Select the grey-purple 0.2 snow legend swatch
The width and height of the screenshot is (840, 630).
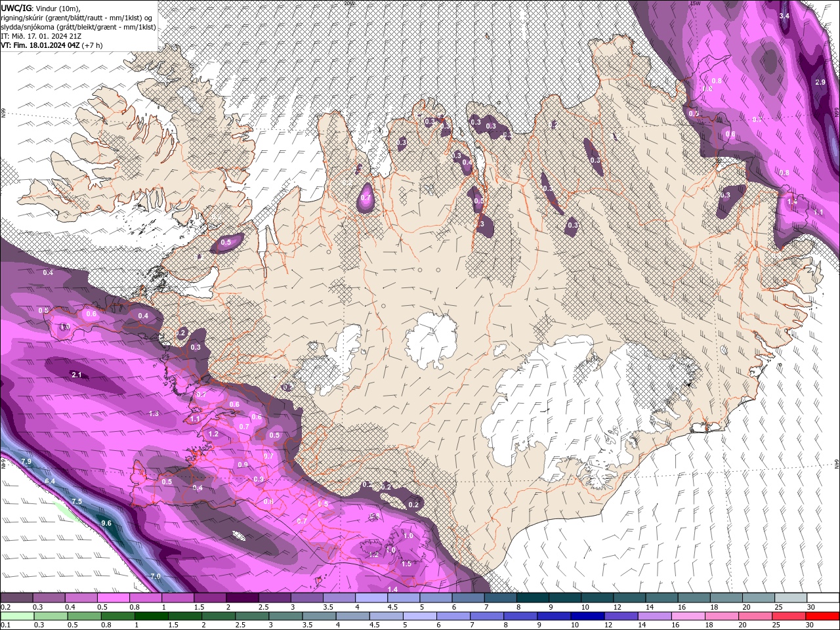click(x=16, y=598)
